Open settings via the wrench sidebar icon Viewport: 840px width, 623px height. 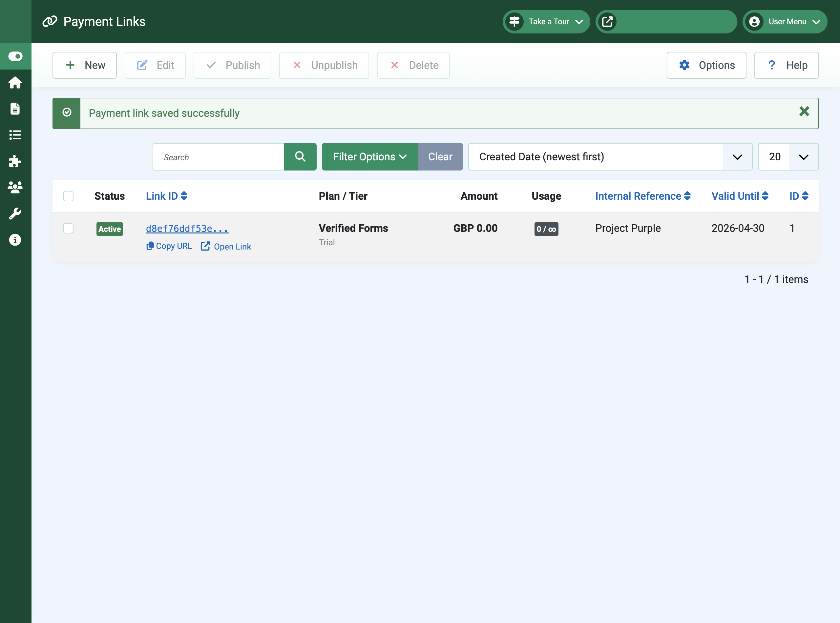click(15, 213)
